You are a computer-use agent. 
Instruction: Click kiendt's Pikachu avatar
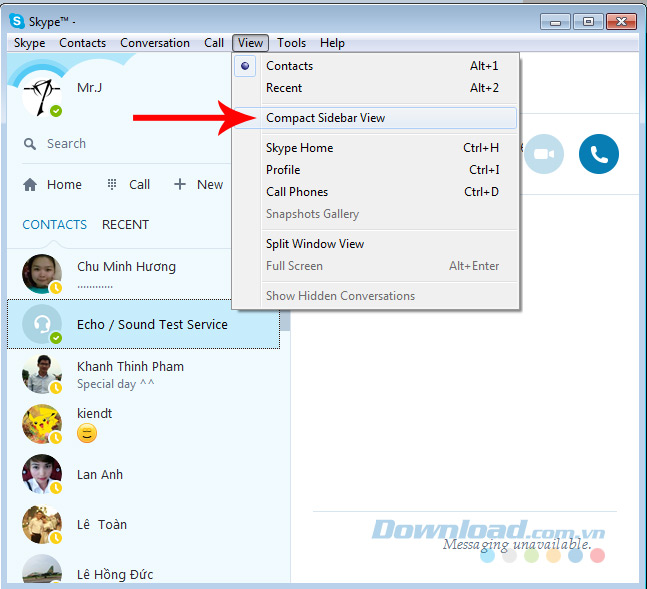click(x=42, y=424)
